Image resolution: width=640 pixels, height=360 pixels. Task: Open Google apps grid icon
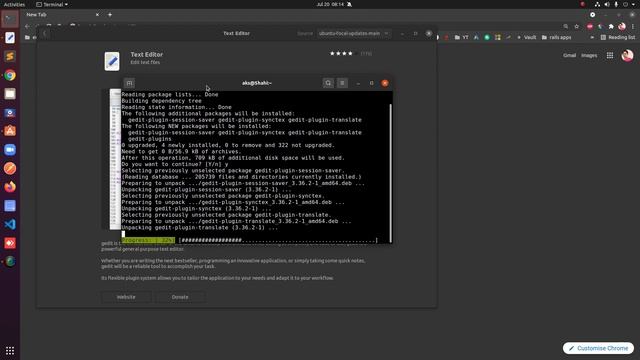pyautogui.click(x=610, y=56)
